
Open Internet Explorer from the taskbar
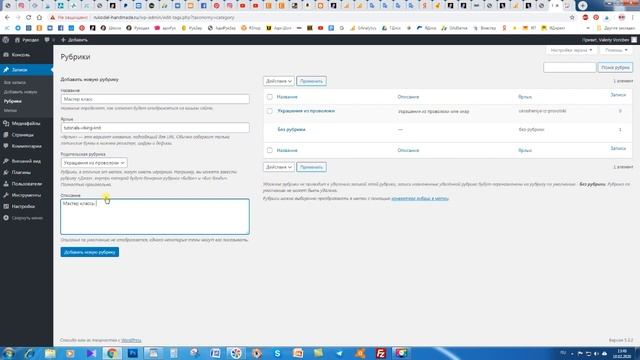click(x=29, y=353)
